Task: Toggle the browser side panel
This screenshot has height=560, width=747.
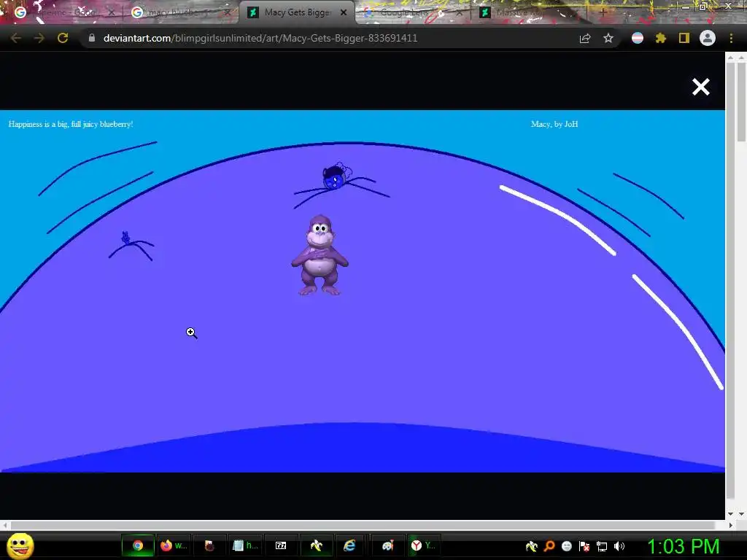Action: point(684,38)
